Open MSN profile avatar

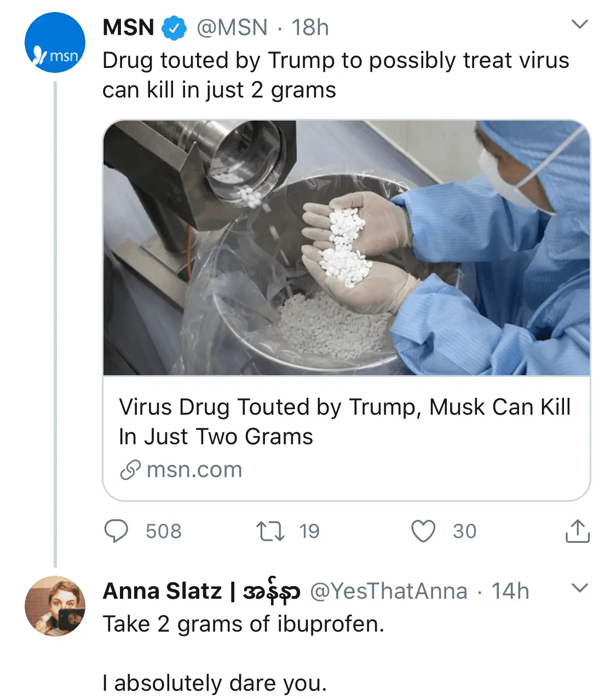(x=55, y=43)
